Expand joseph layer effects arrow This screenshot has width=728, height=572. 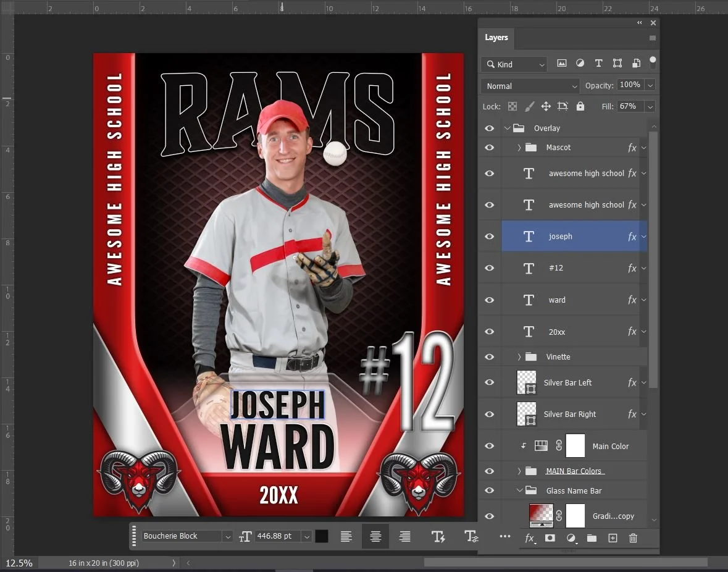(644, 237)
